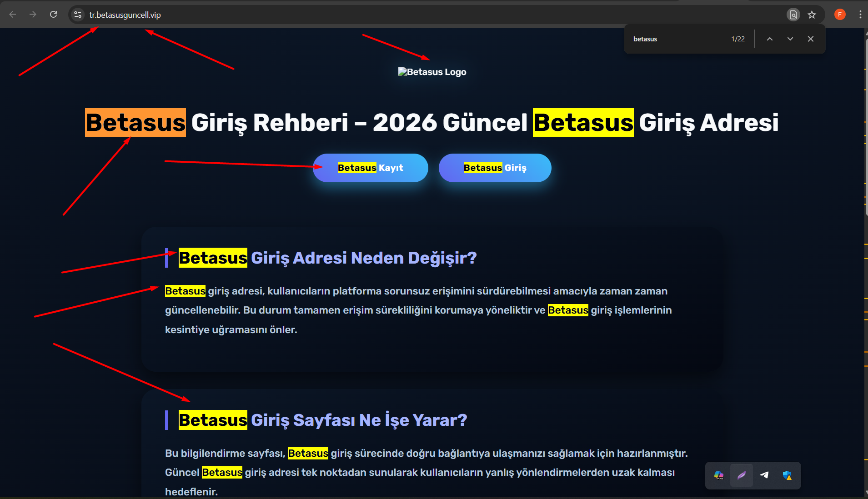The width and height of the screenshot is (868, 499).
Task: Jump to the previous find result
Action: tap(770, 39)
